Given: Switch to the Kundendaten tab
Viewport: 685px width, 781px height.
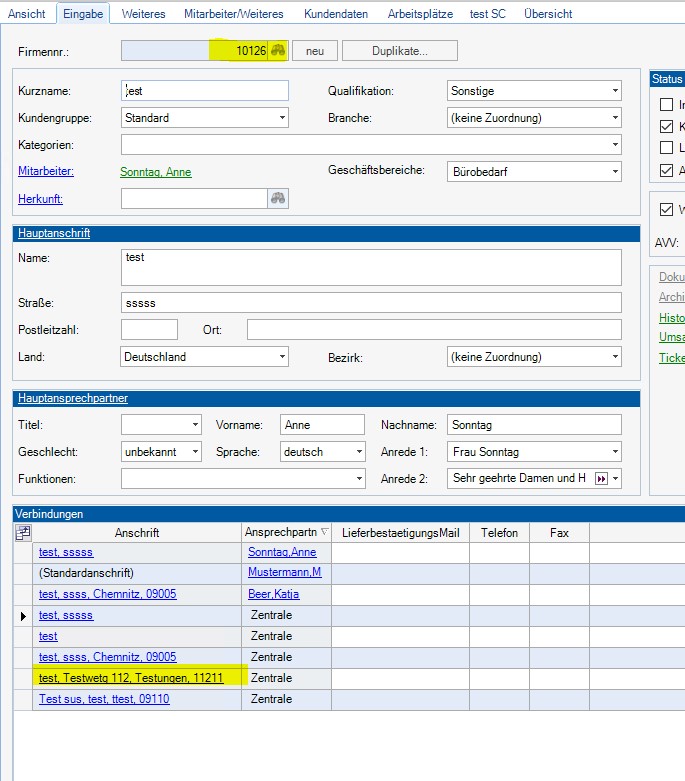Looking at the screenshot, I should [x=337, y=14].
